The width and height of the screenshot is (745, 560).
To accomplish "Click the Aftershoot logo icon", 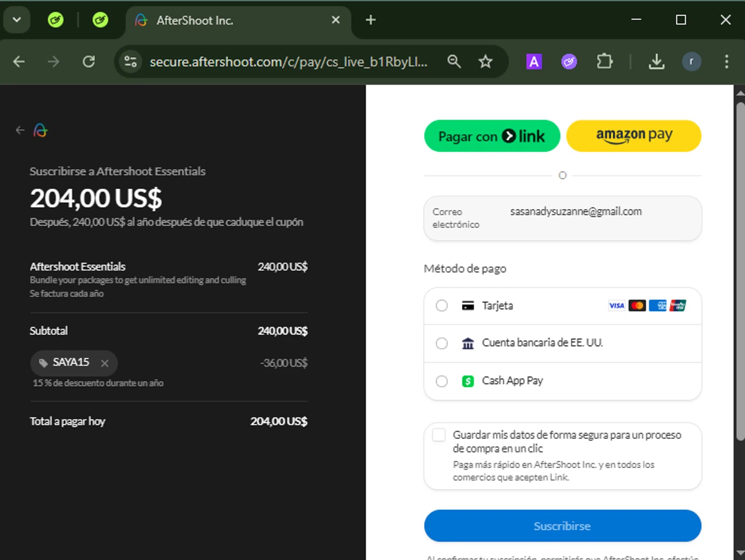I will 40,130.
